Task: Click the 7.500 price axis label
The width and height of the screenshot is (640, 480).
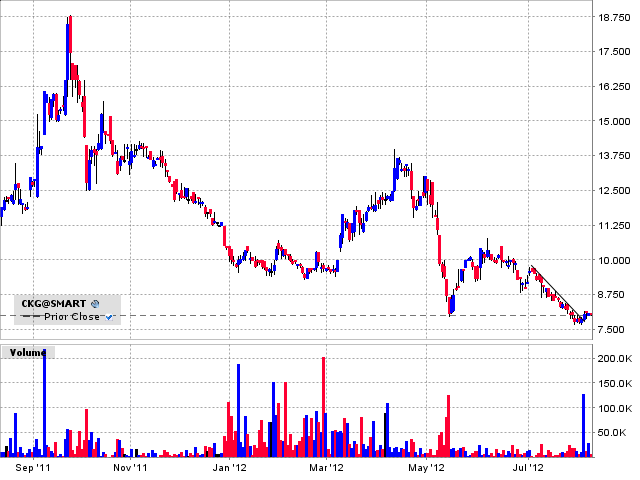Action: [x=613, y=329]
